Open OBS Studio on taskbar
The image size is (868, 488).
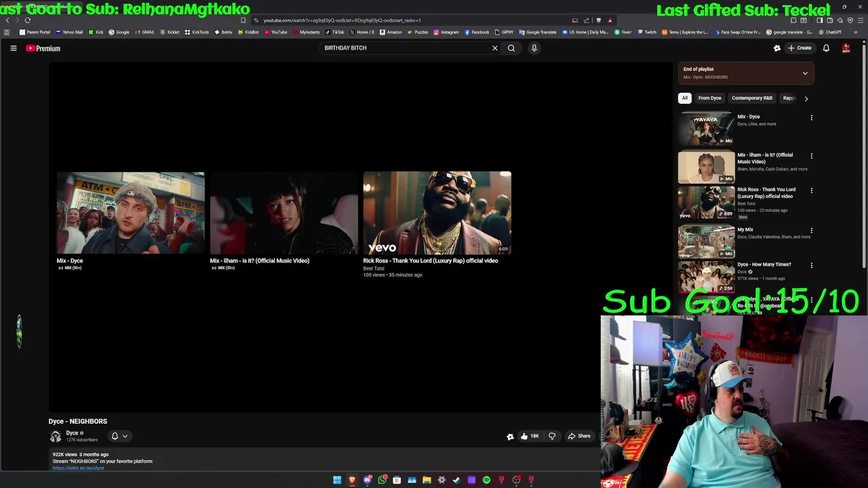(516, 480)
